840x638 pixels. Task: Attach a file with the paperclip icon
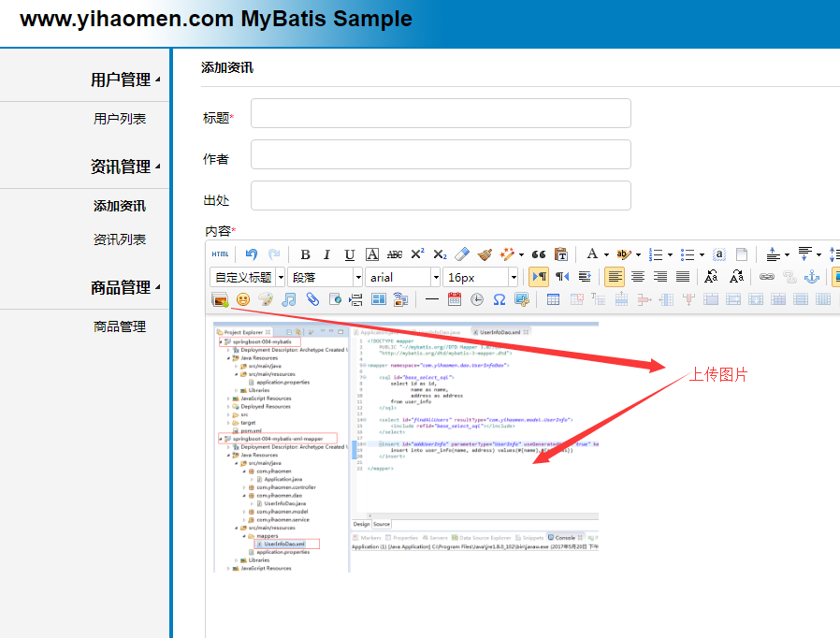[312, 299]
